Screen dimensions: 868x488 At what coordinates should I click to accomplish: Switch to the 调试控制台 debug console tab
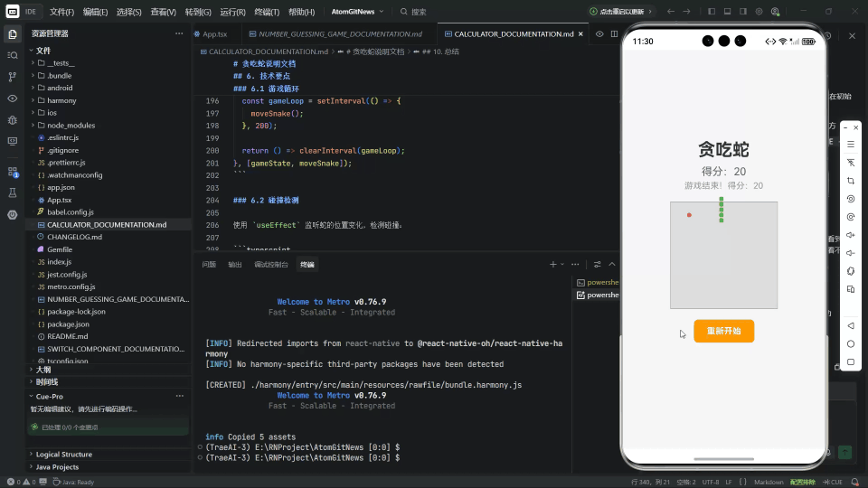[270, 265]
